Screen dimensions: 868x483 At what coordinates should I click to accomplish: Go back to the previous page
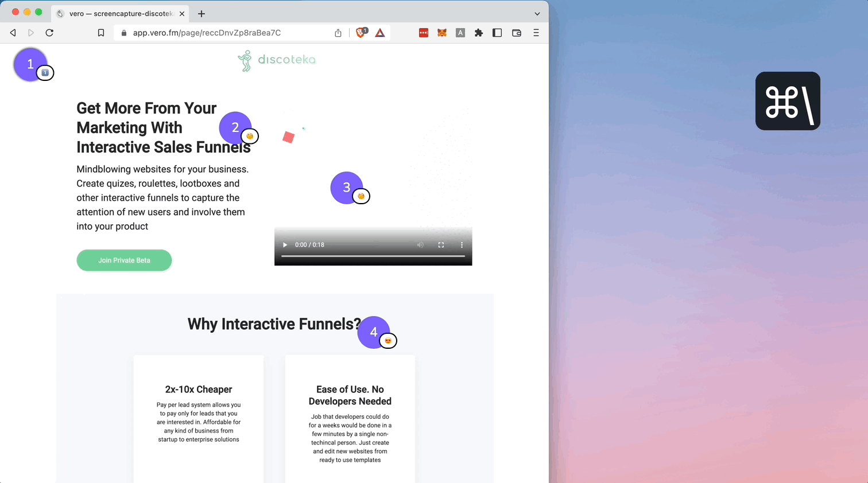[13, 33]
